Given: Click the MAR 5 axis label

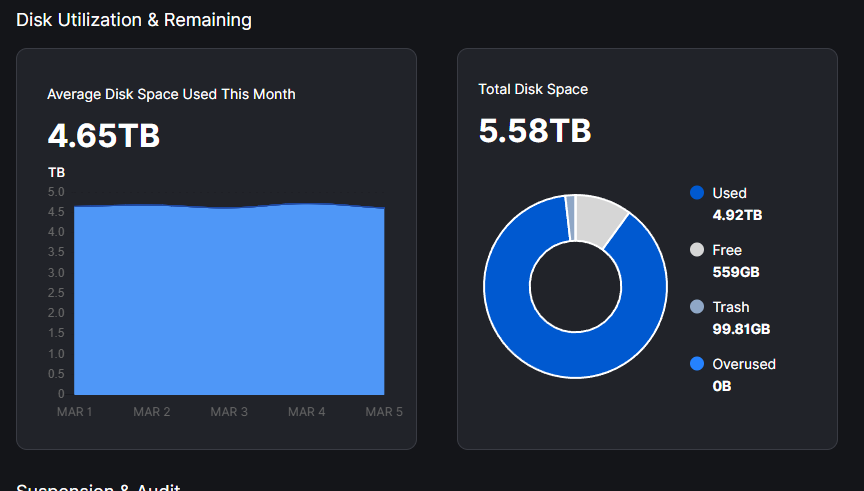Looking at the screenshot, I should point(384,412).
